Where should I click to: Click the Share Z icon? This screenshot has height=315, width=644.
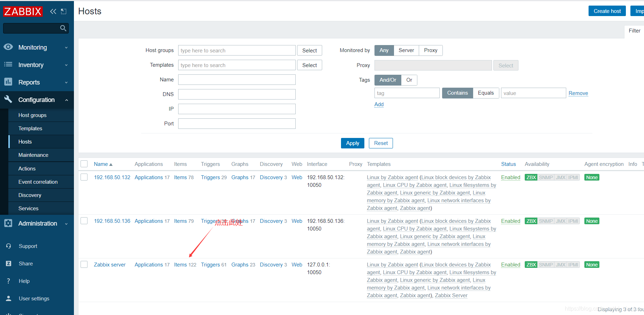click(9, 264)
